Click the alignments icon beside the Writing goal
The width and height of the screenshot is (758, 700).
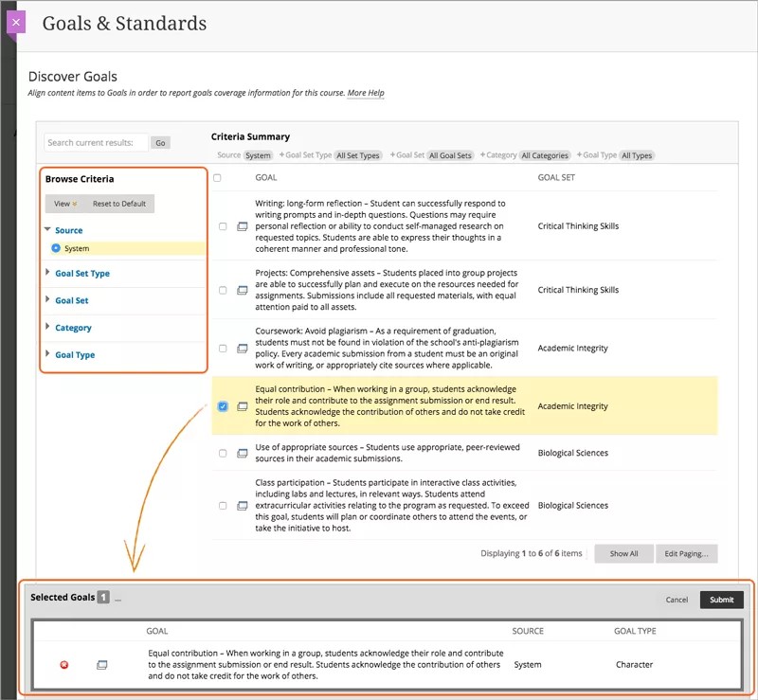point(243,228)
